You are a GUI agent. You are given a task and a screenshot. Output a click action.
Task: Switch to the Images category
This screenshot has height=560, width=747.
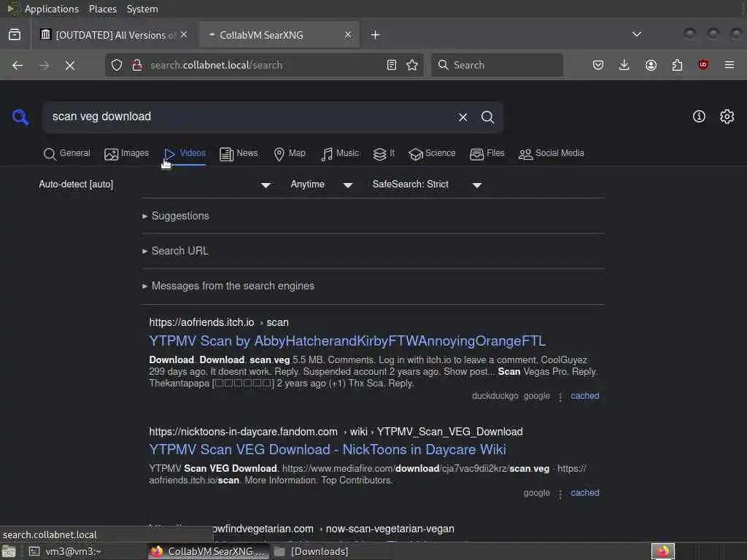tap(127, 153)
